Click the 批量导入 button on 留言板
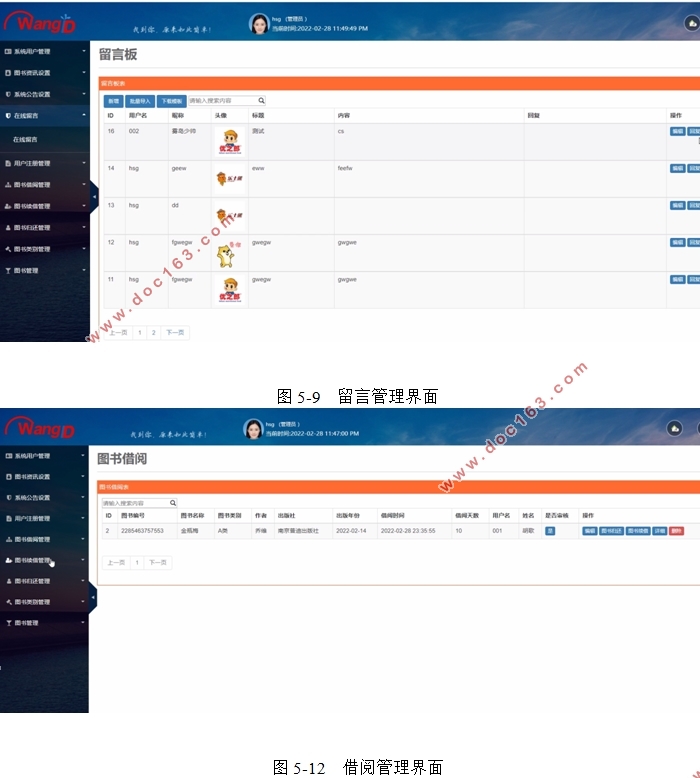 point(140,101)
